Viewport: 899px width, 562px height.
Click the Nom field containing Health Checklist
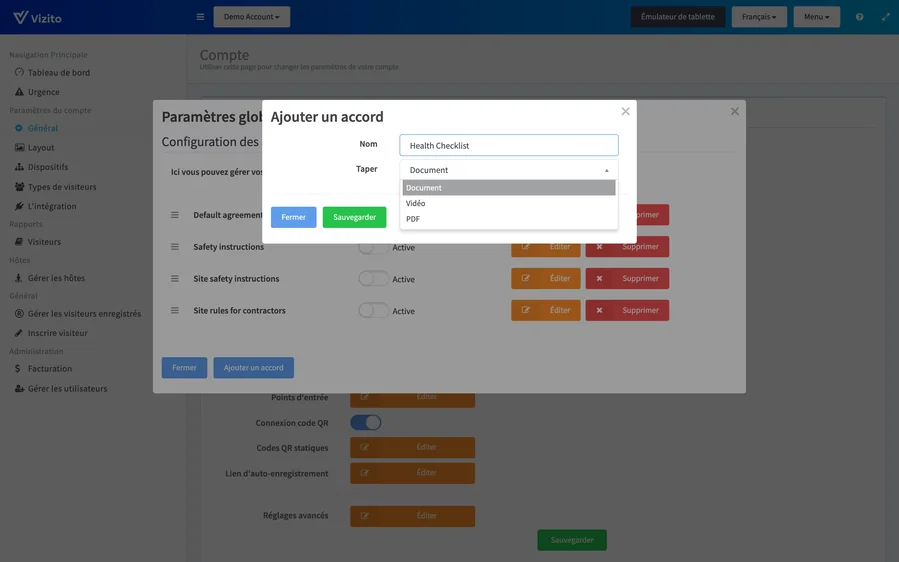(509, 145)
